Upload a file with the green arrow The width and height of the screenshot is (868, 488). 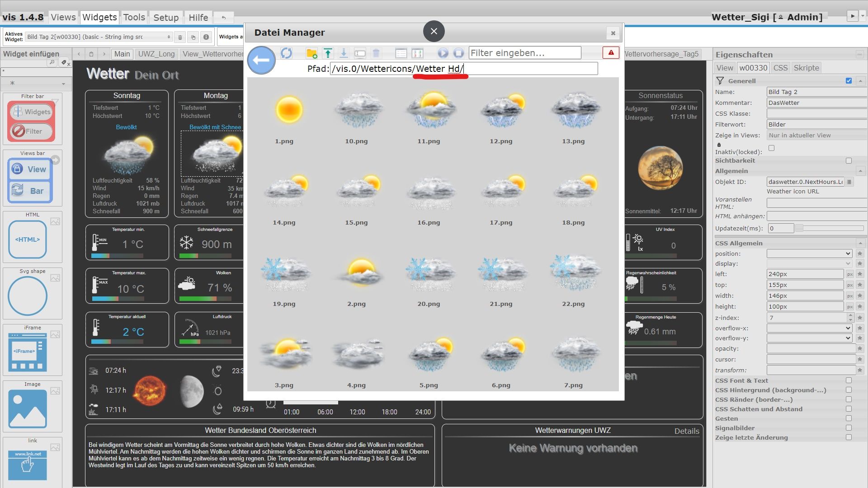click(x=328, y=53)
